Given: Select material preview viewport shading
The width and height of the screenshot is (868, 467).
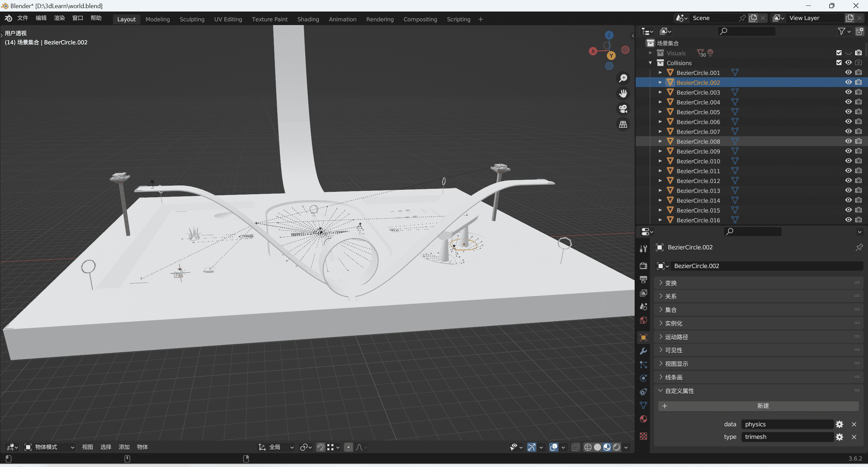Looking at the screenshot, I should pyautogui.click(x=607, y=447).
